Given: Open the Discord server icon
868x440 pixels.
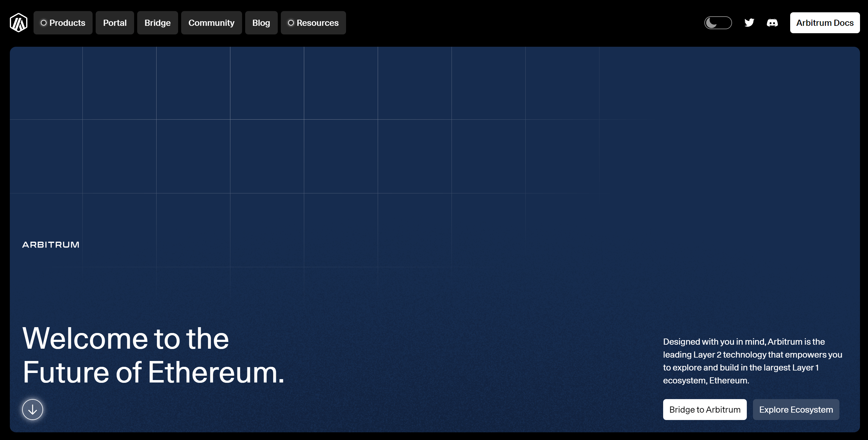Looking at the screenshot, I should (772, 22).
